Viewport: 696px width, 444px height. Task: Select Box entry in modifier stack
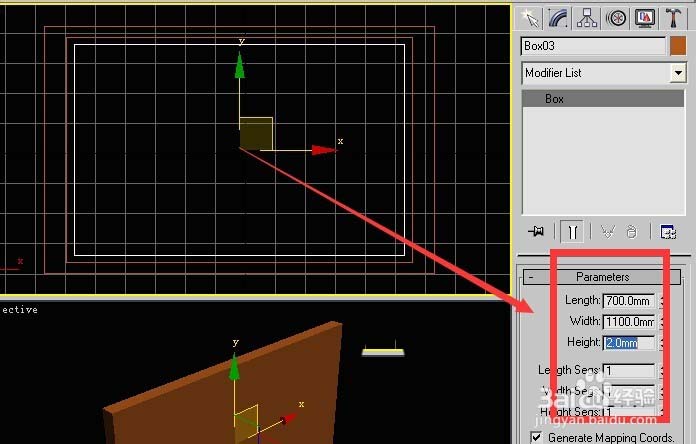(x=603, y=99)
